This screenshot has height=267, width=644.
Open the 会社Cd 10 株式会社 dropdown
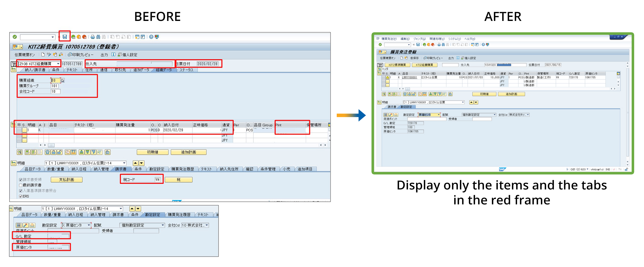coord(207,225)
